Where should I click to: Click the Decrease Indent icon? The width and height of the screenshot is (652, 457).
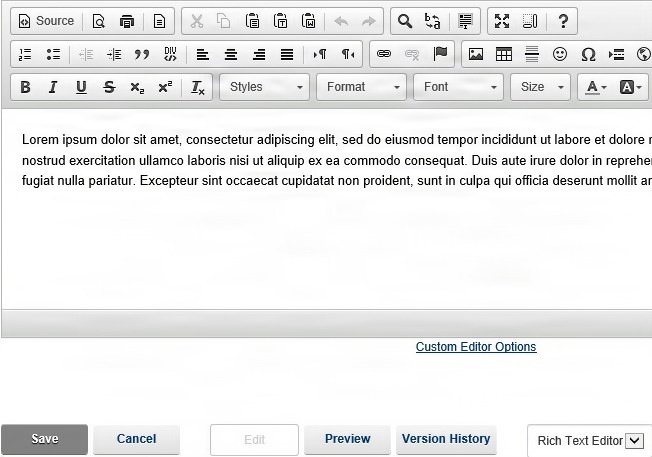click(x=86, y=54)
